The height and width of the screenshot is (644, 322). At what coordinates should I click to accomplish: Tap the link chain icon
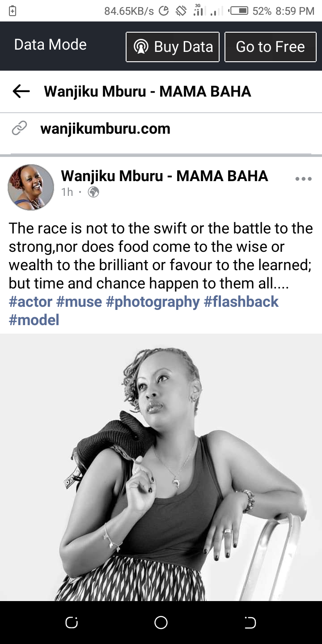19,128
